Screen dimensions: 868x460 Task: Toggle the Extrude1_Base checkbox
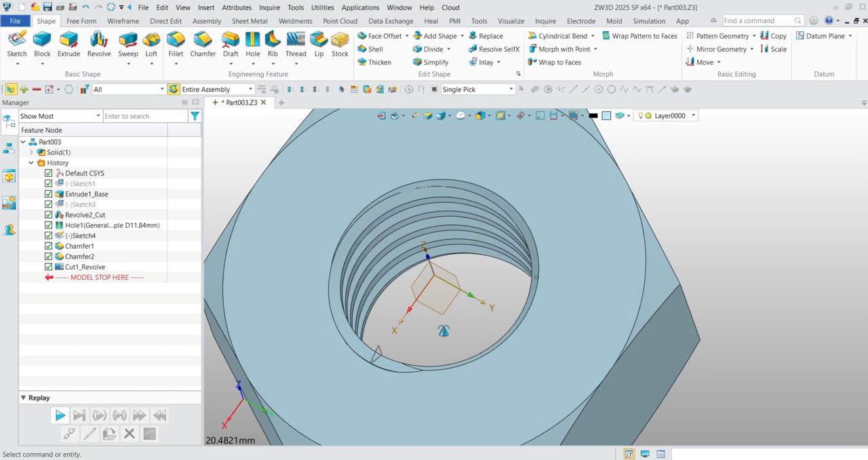48,194
